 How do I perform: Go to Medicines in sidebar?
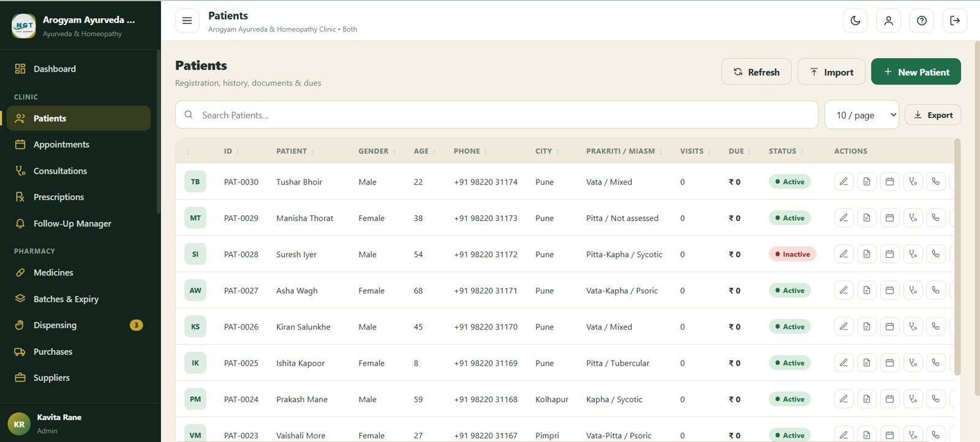(78, 272)
